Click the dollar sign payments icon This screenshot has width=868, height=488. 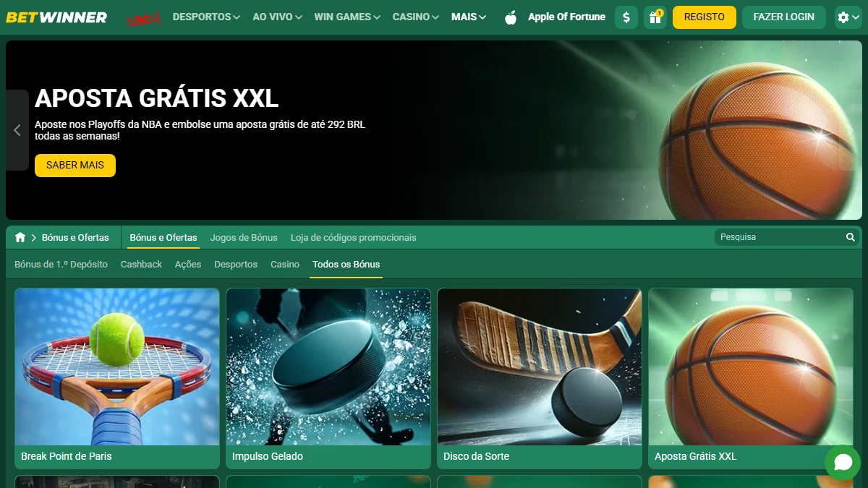[x=626, y=17]
